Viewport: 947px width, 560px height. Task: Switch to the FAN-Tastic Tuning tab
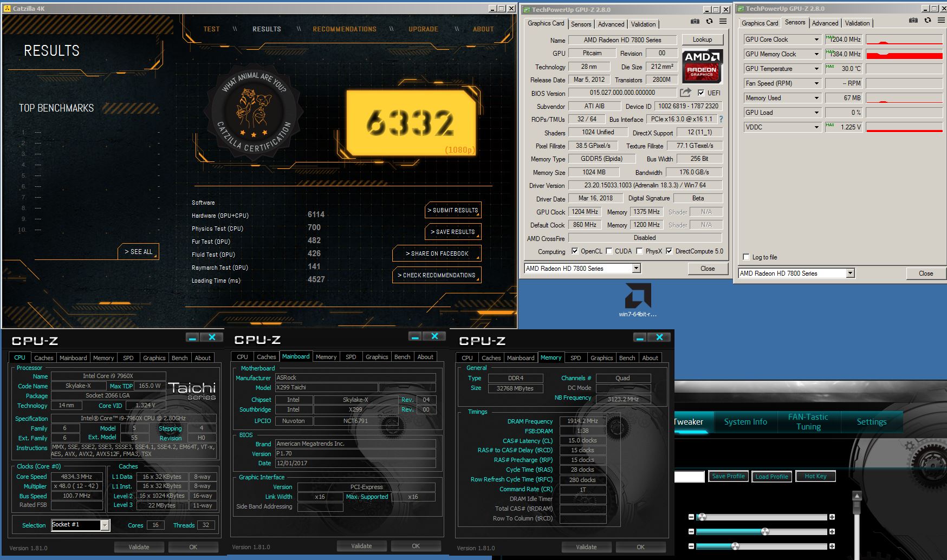[808, 422]
